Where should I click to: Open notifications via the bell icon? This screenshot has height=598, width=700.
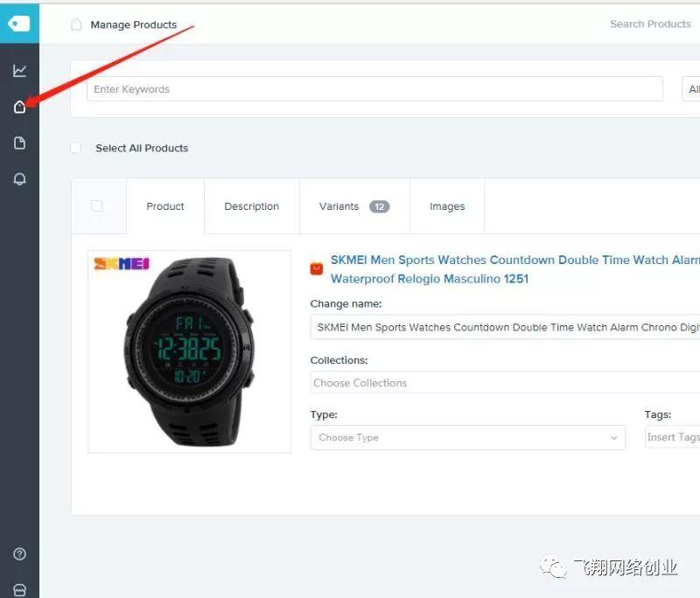[19, 178]
